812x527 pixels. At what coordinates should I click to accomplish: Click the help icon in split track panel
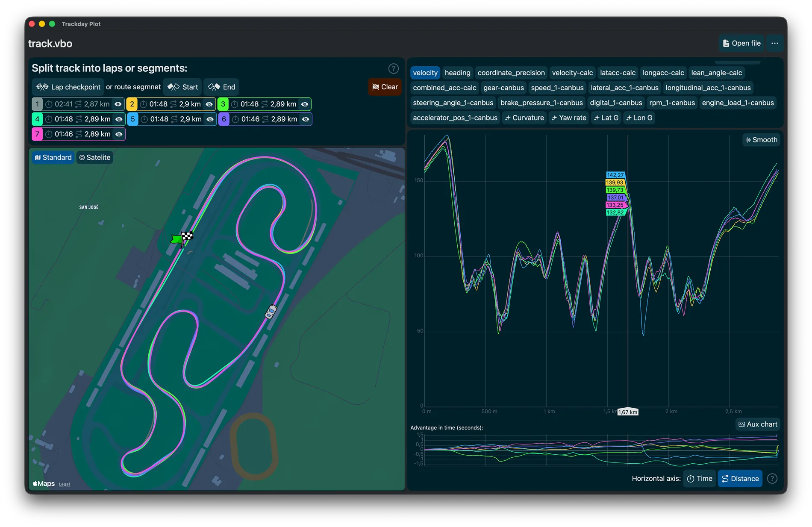(393, 68)
